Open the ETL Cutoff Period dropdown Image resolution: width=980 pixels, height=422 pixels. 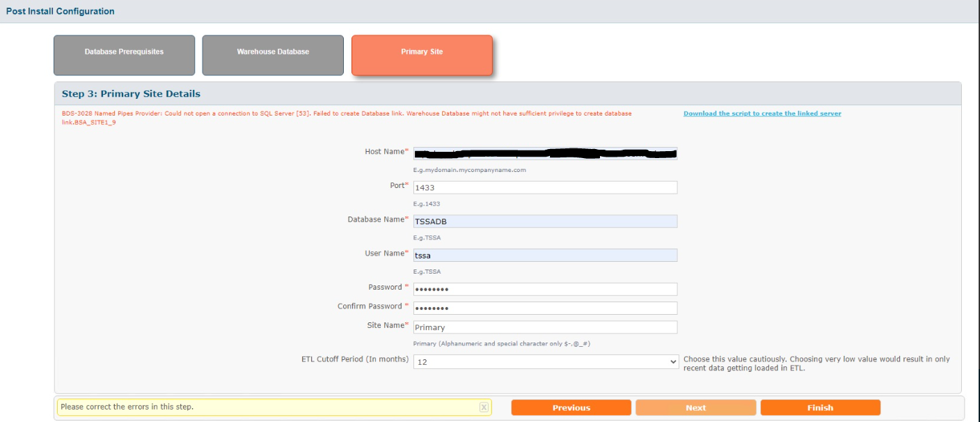tap(546, 362)
